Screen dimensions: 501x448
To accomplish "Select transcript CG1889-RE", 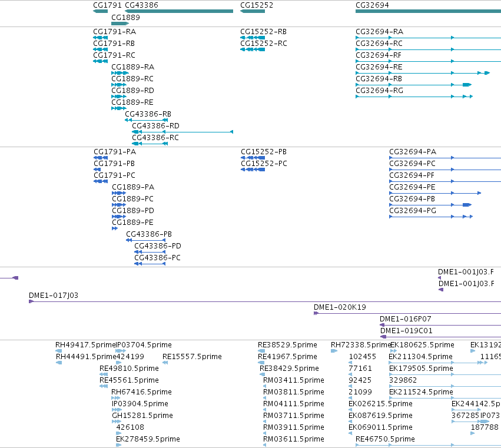I will pyautogui.click(x=132, y=102).
